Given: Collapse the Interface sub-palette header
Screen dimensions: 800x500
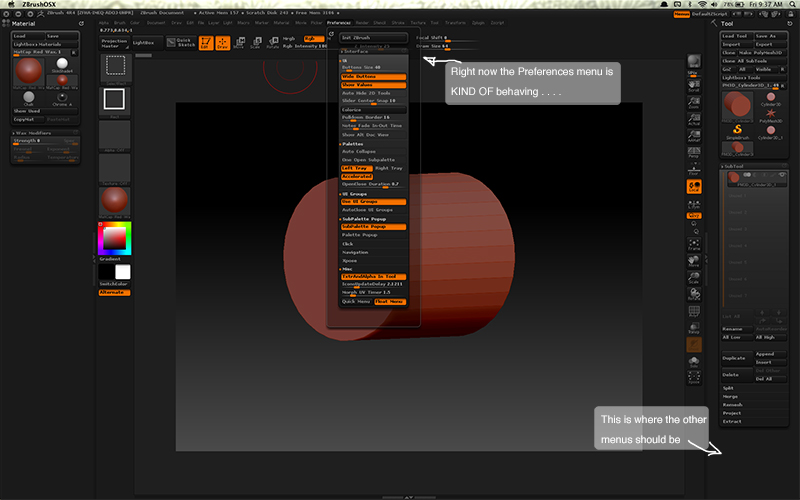Looking at the screenshot, I should (373, 52).
